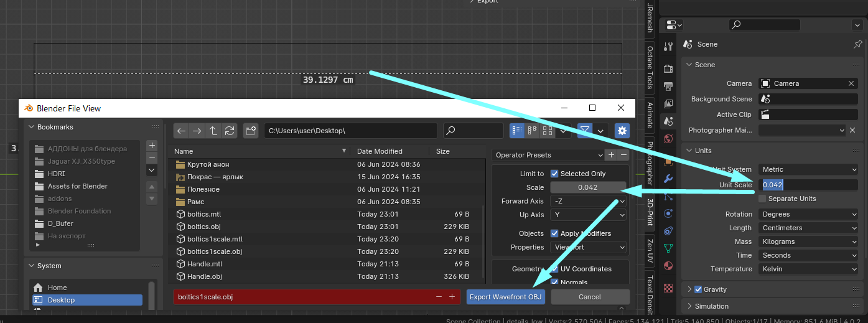Move bookmark down in list
Image resolution: width=868 pixels, height=323 pixels.
152,199
